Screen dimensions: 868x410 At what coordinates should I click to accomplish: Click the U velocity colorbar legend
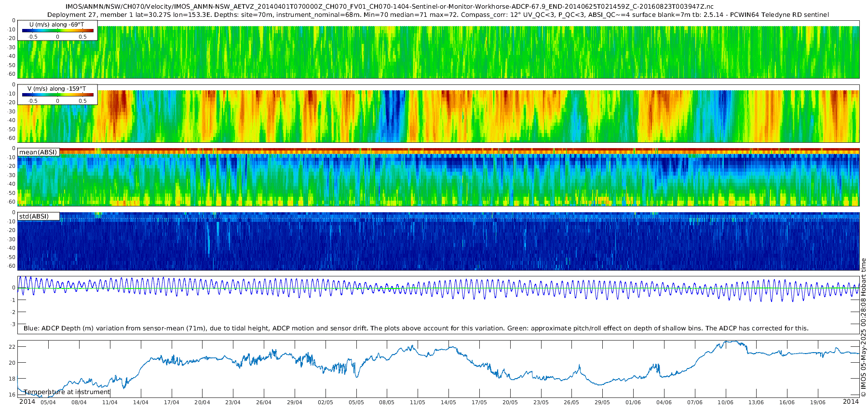click(x=57, y=30)
